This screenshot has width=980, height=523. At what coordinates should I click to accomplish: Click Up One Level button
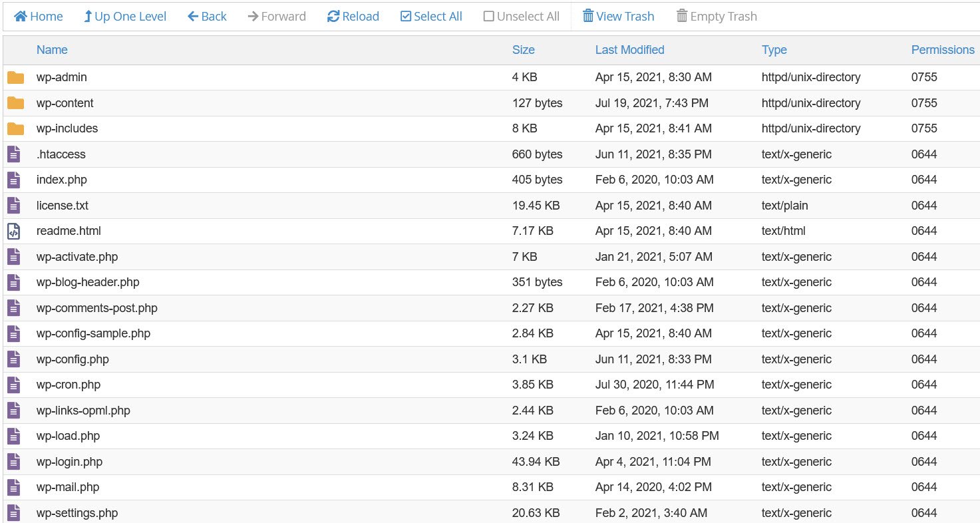pyautogui.click(x=125, y=17)
